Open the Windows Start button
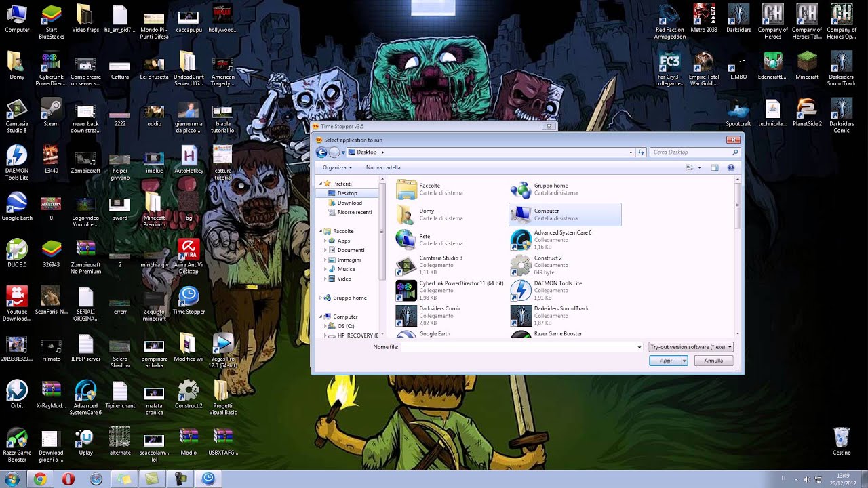Screen dimensions: 868x488 click(x=12, y=479)
